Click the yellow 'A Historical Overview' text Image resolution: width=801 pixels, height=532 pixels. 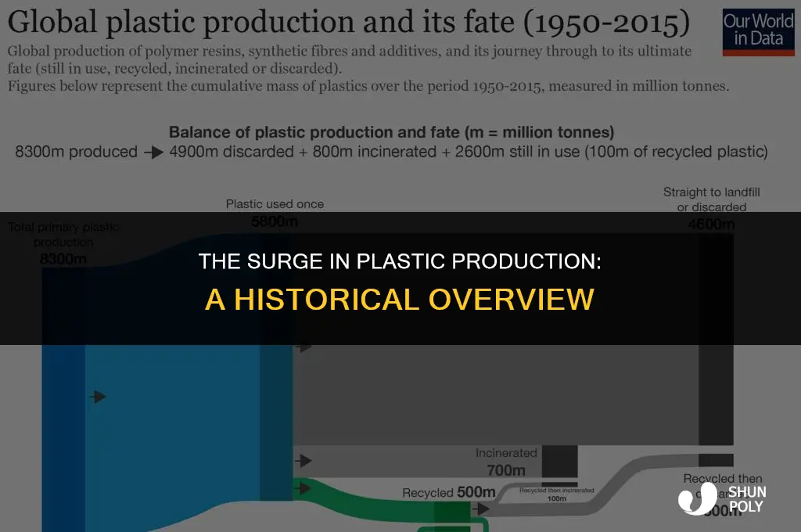(400, 300)
